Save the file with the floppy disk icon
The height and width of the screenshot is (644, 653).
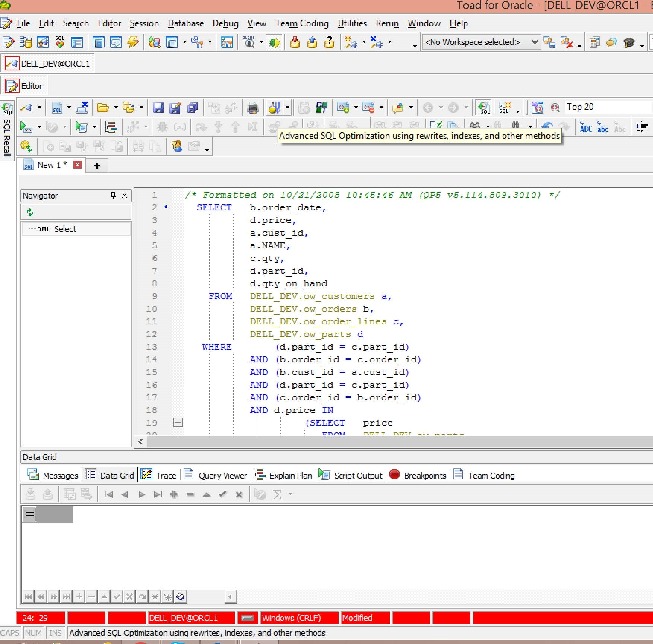tap(158, 108)
